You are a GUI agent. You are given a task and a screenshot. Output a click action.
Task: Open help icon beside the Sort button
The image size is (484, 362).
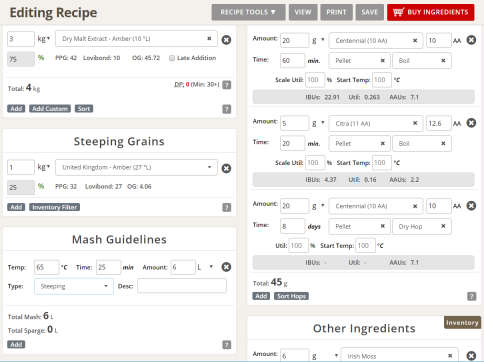point(227,109)
